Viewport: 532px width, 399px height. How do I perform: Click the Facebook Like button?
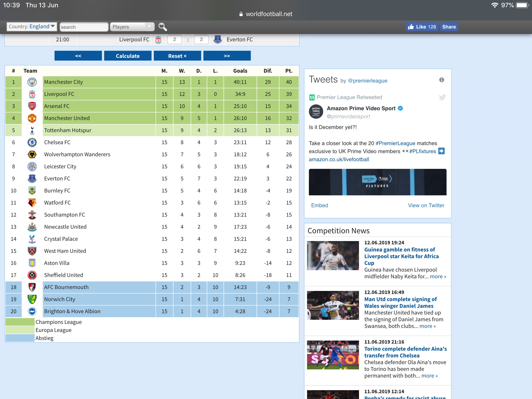[x=422, y=27]
